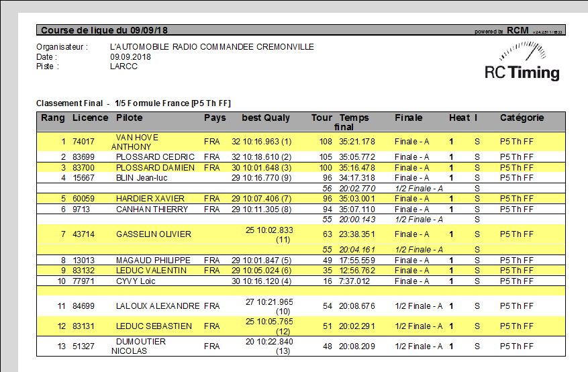The width and height of the screenshot is (588, 372).
Task: Select the 'Licence' column header
Action: point(90,118)
